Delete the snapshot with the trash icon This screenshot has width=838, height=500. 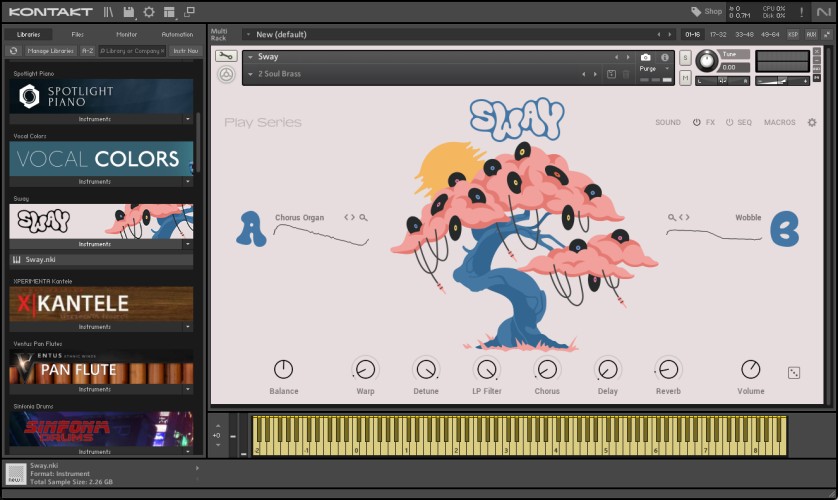pos(626,74)
